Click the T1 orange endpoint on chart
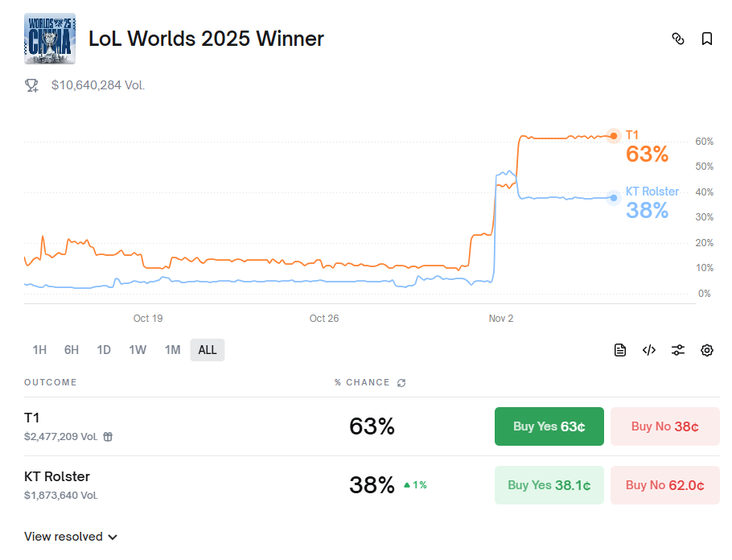The height and width of the screenshot is (560, 732). coord(614,136)
